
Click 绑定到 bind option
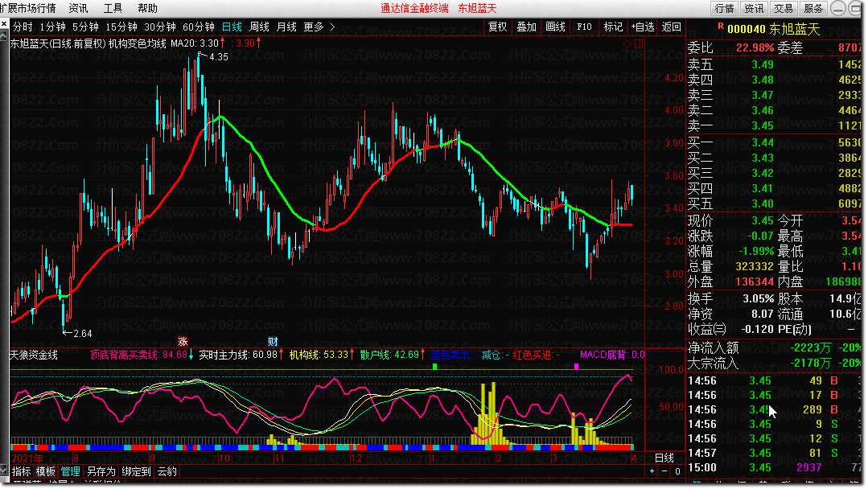[x=136, y=471]
